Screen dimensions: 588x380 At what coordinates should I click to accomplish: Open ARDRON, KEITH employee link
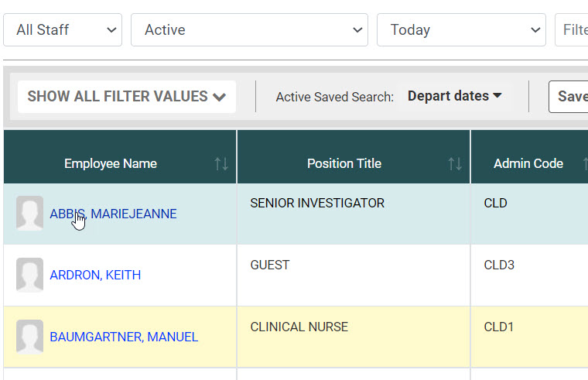(95, 276)
